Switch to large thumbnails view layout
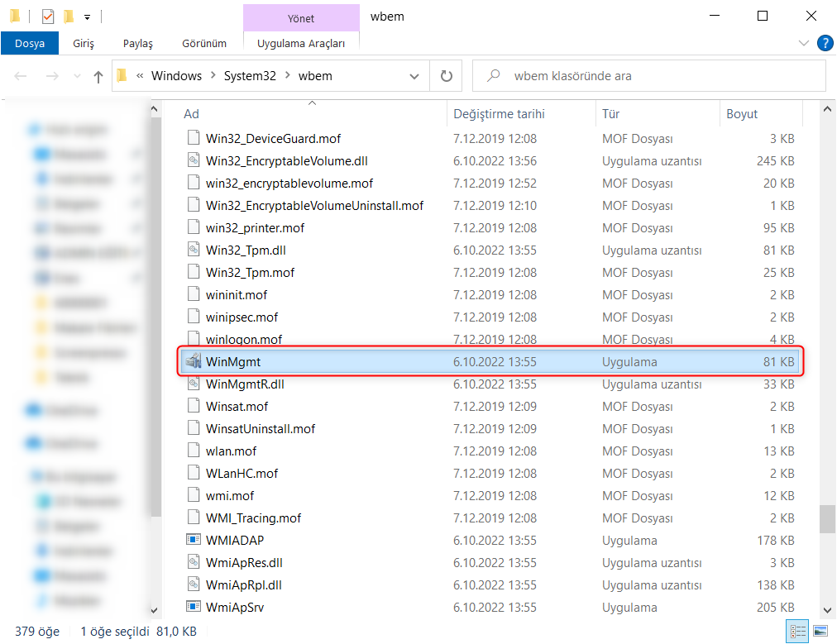This screenshot has width=837, height=644. coord(820,632)
